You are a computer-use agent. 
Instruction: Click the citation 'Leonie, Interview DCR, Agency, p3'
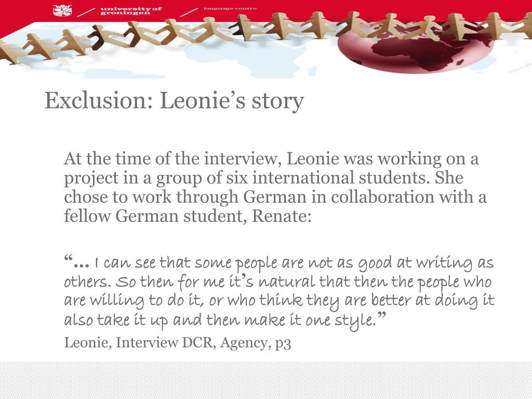pos(178,342)
